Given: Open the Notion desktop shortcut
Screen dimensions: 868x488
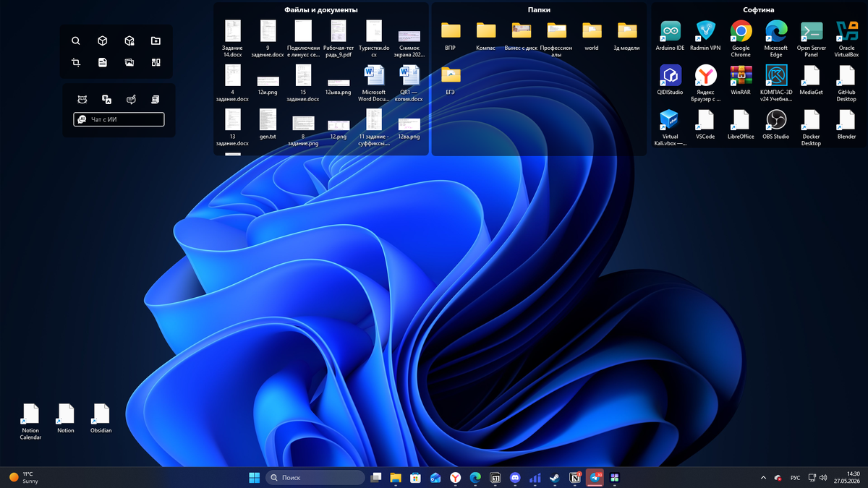Looking at the screenshot, I should 66,419.
